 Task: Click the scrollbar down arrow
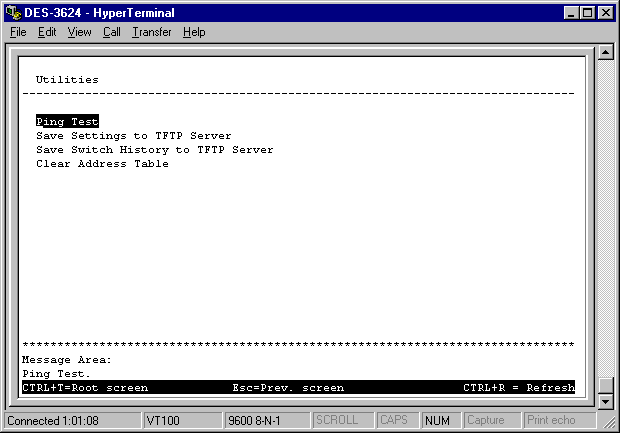point(605,401)
